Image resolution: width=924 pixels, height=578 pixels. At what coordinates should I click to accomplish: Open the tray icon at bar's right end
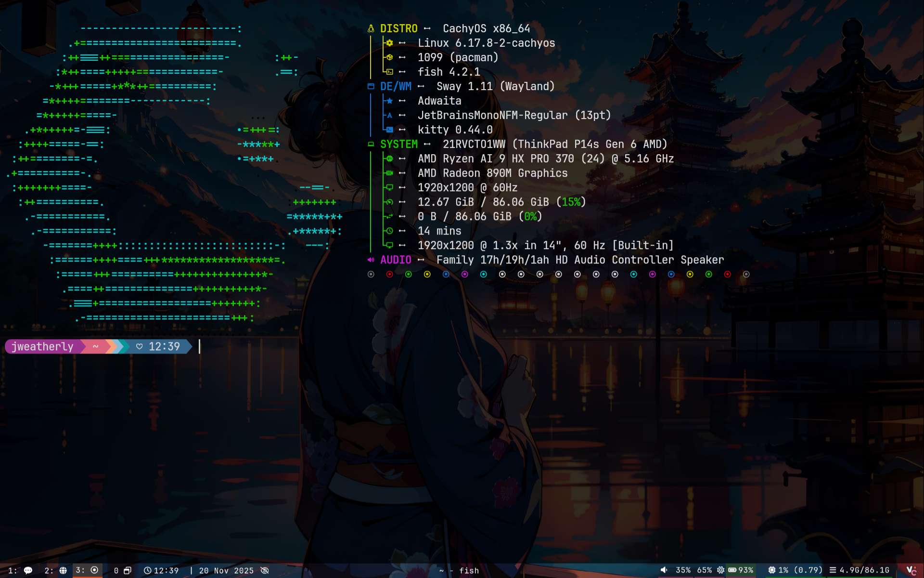911,570
